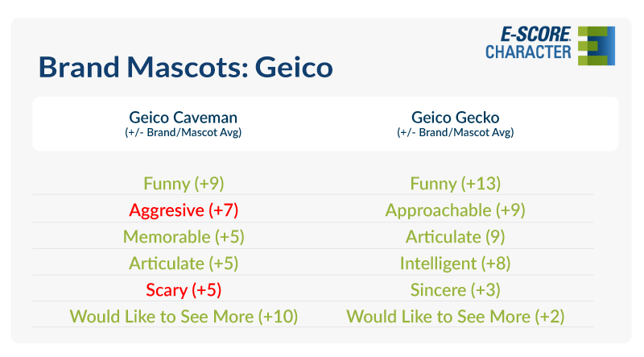644x357 pixels.
Task: Click the Brand/Mascot Avg note under Gecko
Action: pyautogui.click(x=455, y=132)
